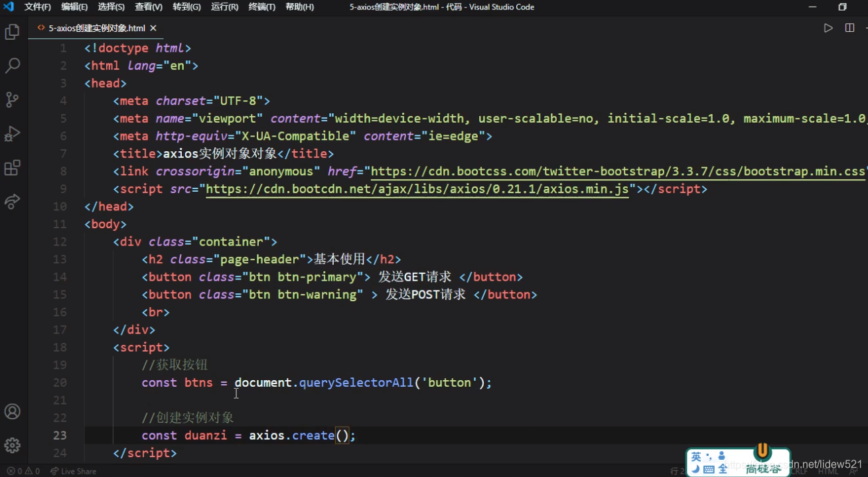Toggle IME punctuation mode icon
The image size is (868, 477).
tap(709, 456)
